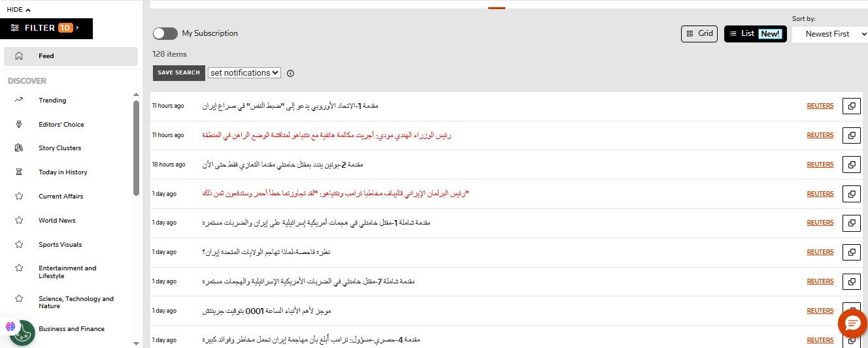Click the notifications info icon
The height and width of the screenshot is (348, 868).
click(x=291, y=73)
